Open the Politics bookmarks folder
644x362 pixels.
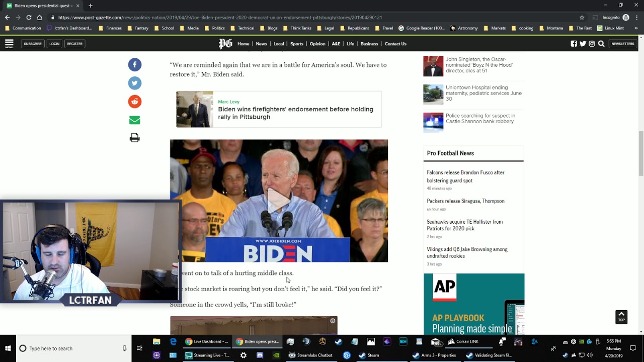point(214,28)
